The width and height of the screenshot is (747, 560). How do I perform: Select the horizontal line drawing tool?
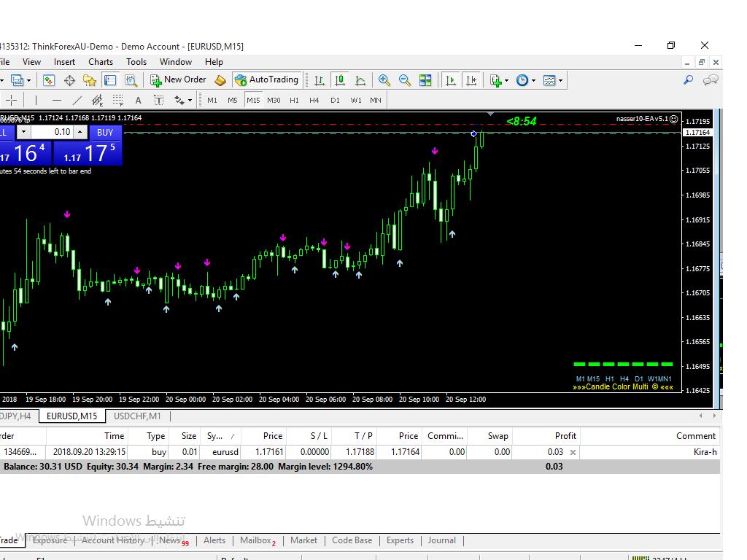pyautogui.click(x=57, y=100)
